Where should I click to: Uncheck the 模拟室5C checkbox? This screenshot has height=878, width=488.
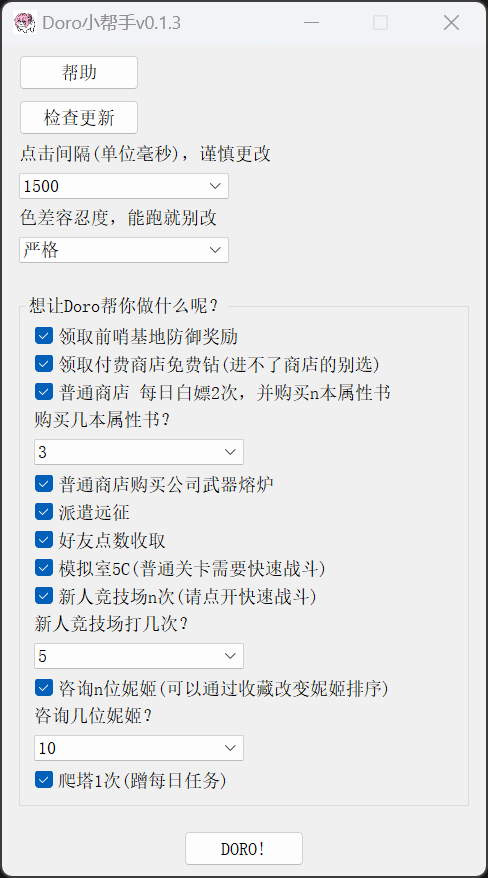[x=44, y=568]
